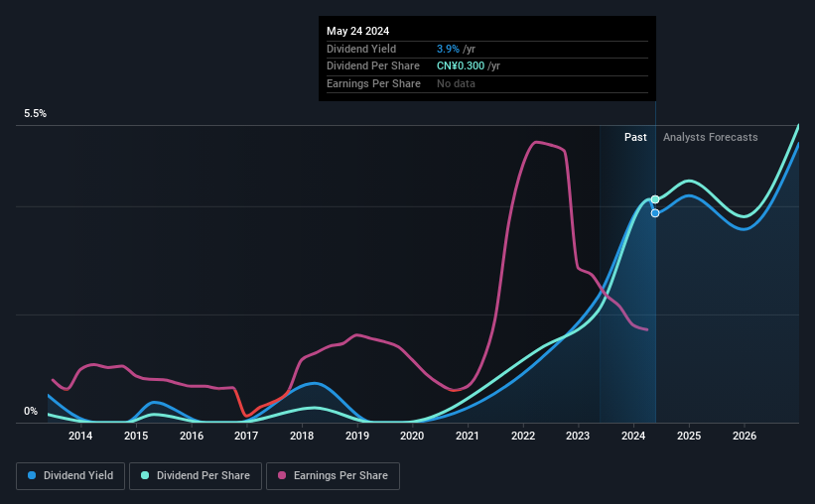
Task: Select the blue Dividend Yield marker point
Action: (655, 213)
